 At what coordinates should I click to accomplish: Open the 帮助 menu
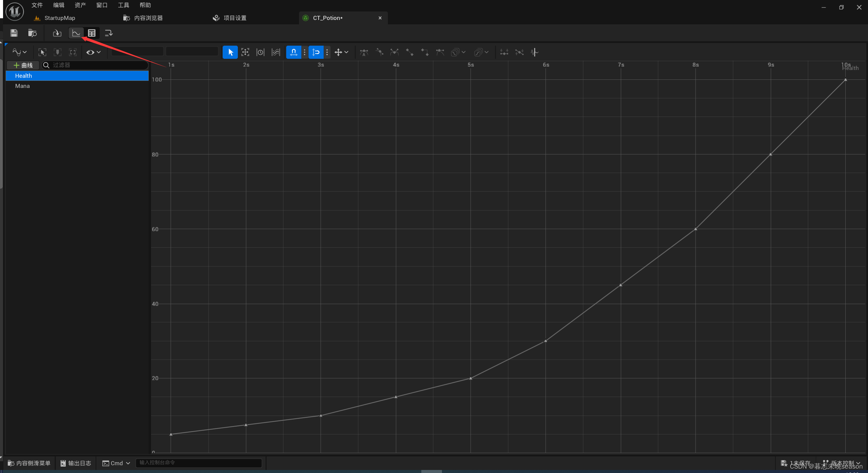[145, 5]
